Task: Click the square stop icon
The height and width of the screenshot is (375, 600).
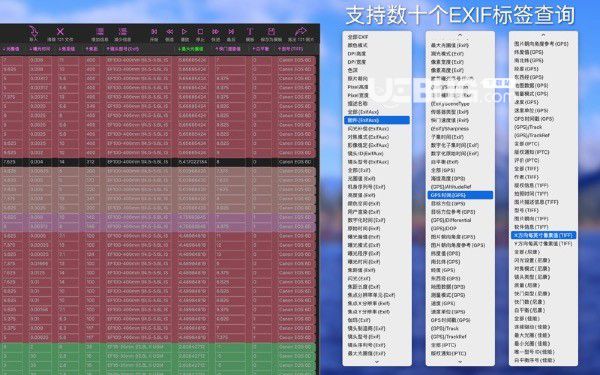Action: tap(200, 32)
